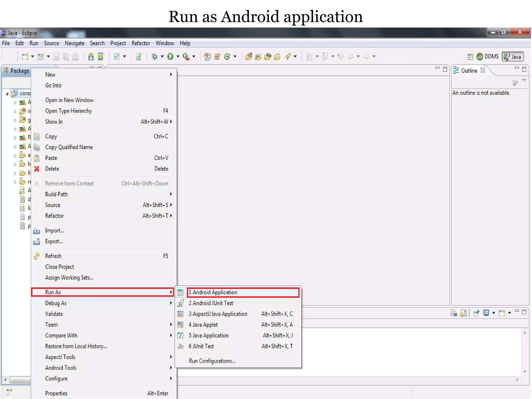Click the Display Selected Console icon
The width and height of the screenshot is (532, 399).
tap(486, 313)
